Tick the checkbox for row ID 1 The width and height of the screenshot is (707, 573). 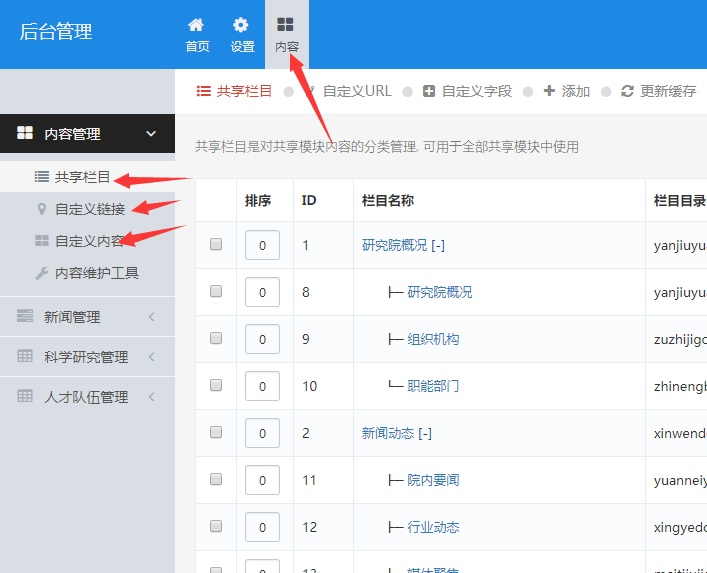(x=216, y=244)
